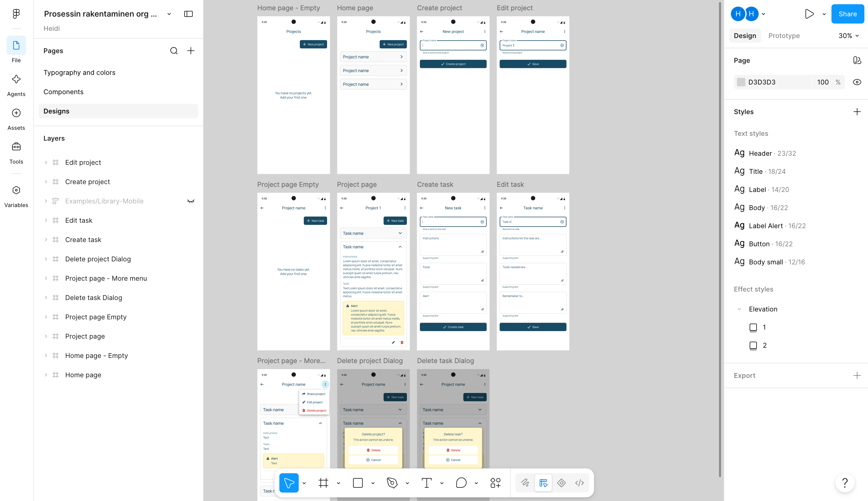868x501 pixels.
Task: Expand the Create project layer
Action: [46, 182]
